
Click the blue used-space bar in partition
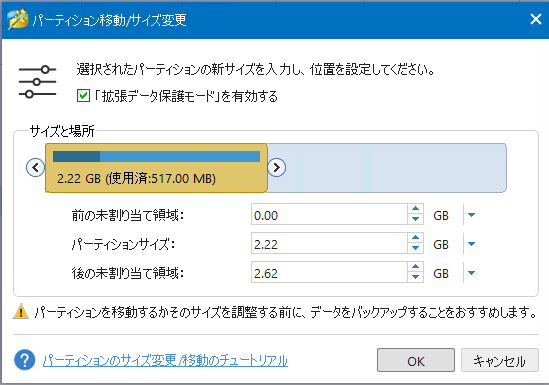click(x=156, y=156)
